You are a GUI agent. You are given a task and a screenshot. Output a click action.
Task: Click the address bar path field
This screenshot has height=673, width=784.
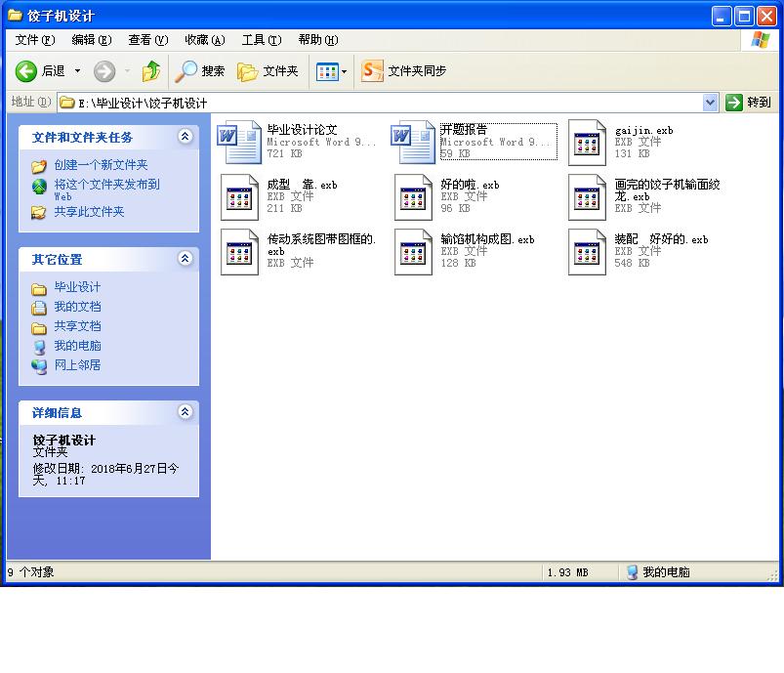pos(381,103)
